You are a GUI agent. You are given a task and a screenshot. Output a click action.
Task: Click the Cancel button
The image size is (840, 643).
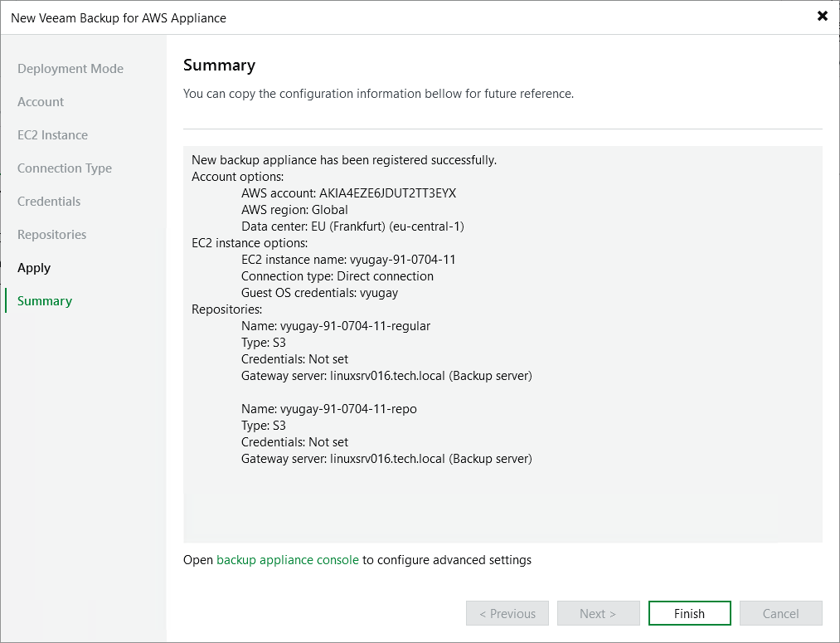tap(779, 613)
